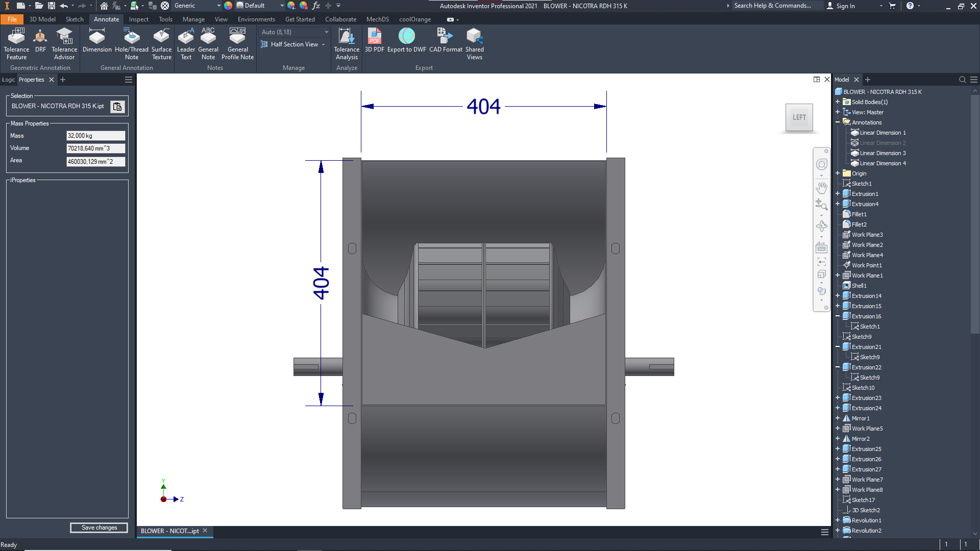Screen dimensions: 980x551
Task: Click the Mass input field
Action: pyautogui.click(x=95, y=136)
